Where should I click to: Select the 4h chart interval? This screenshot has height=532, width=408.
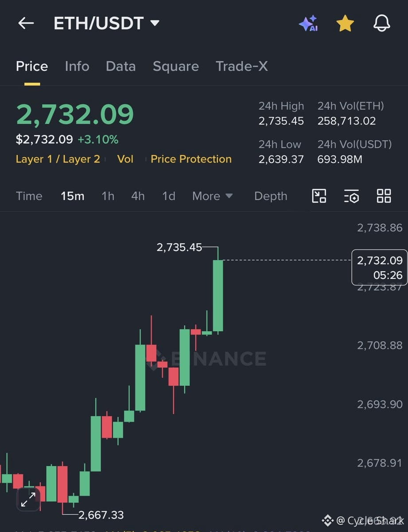click(138, 196)
